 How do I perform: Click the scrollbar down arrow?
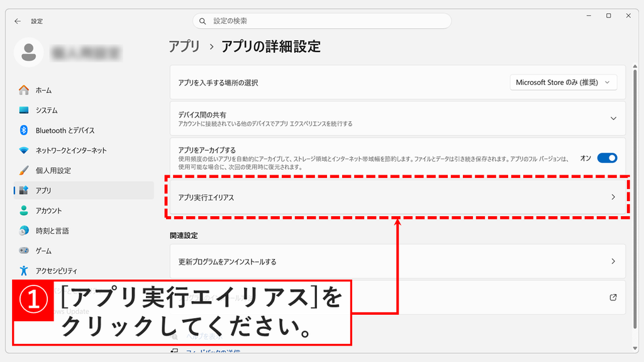pos(635,349)
